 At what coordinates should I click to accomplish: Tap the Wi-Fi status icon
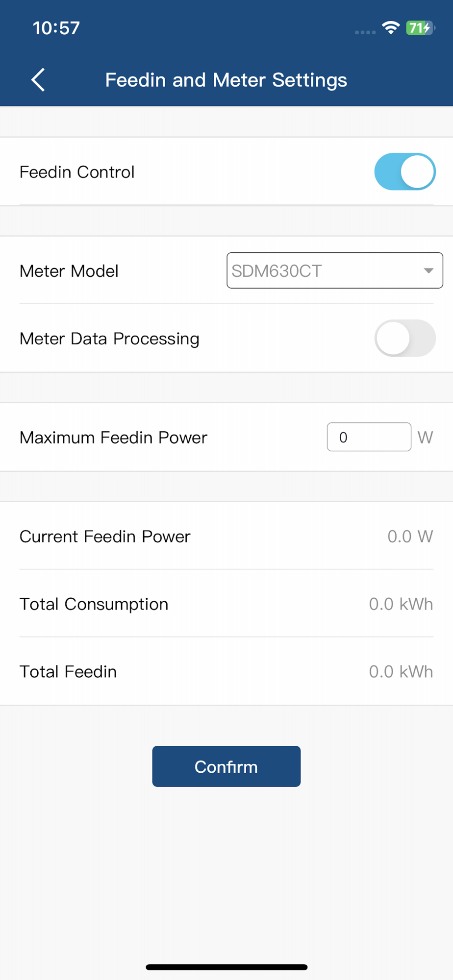point(391,28)
